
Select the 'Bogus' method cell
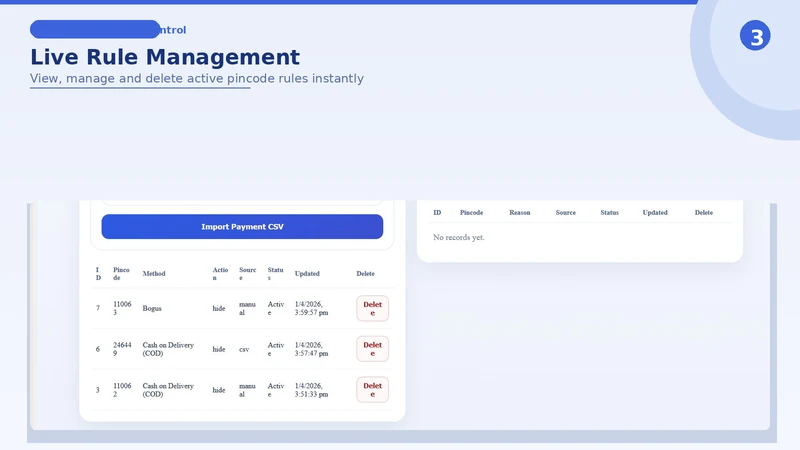(152, 308)
